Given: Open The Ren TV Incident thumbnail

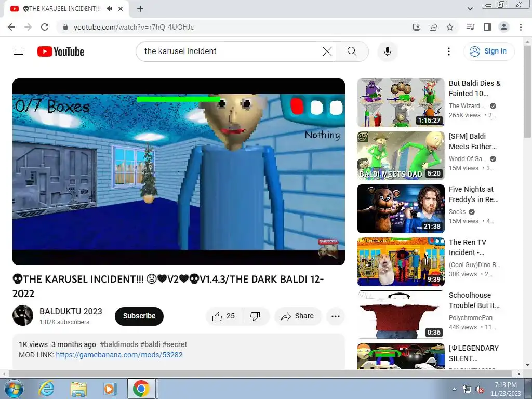Looking at the screenshot, I should 401,262.
